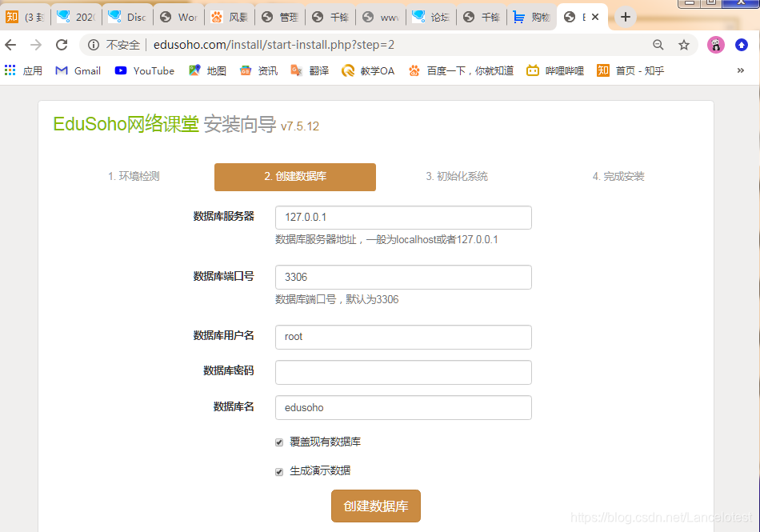Open the 百度一下，你就知道 bookmark
The height and width of the screenshot is (532, 760).
tap(461, 70)
